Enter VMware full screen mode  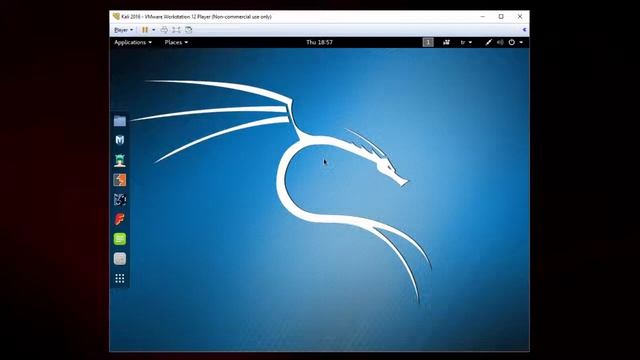(x=176, y=30)
